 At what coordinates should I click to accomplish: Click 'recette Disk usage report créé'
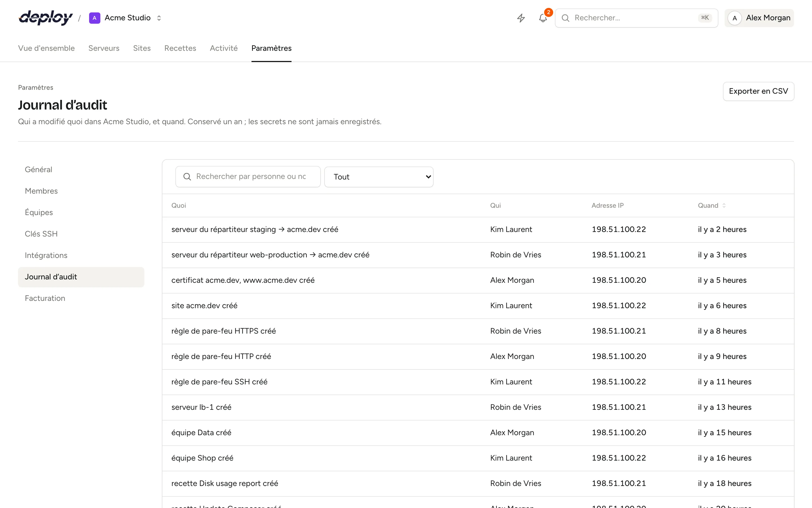click(x=224, y=484)
